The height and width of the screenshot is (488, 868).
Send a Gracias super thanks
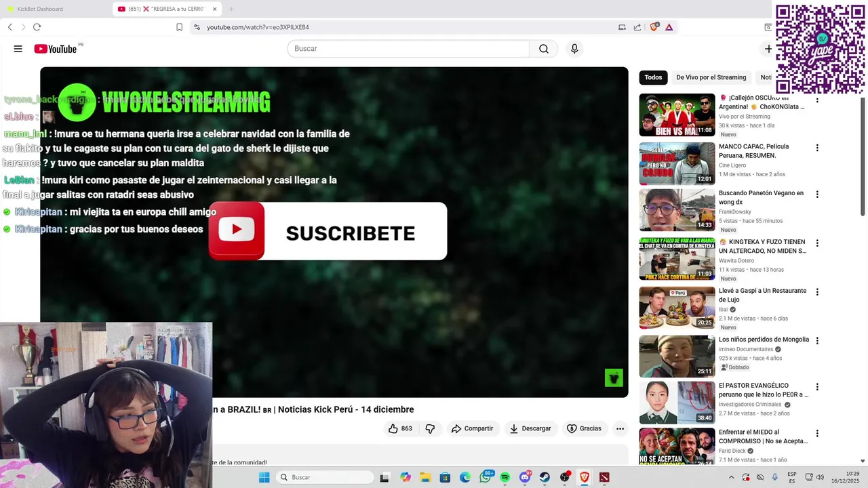pyautogui.click(x=584, y=428)
